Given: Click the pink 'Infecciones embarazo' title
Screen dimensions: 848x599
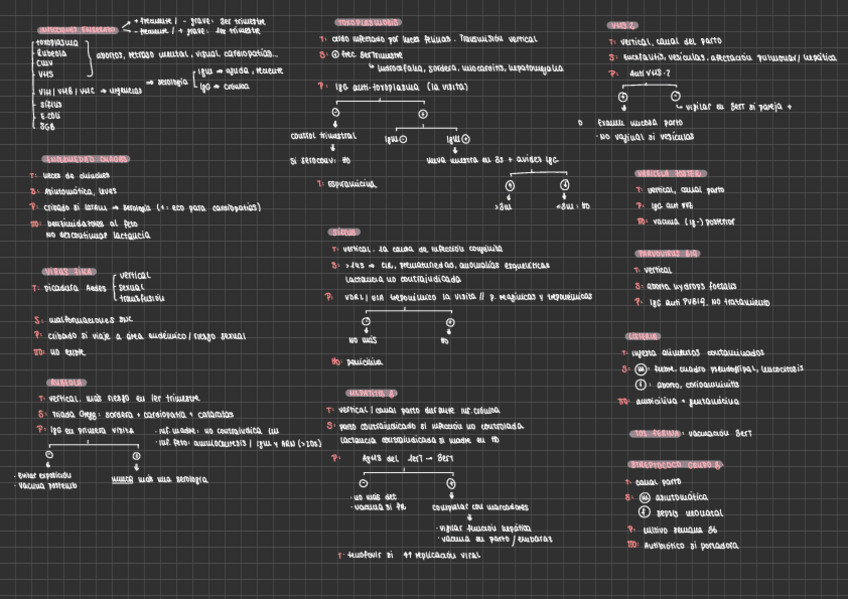Looking at the screenshot, I should tap(77, 30).
